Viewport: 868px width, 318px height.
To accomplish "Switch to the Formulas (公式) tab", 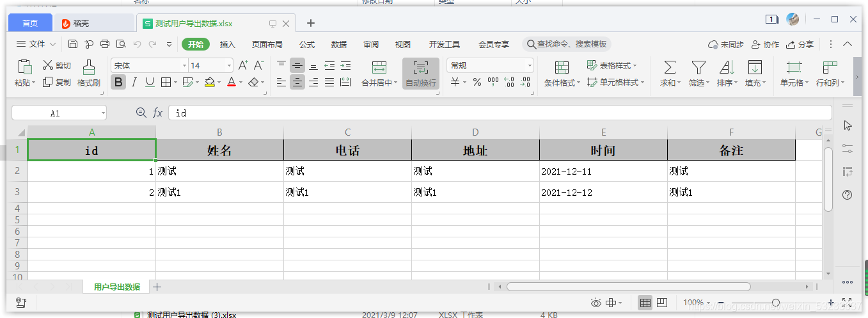I will tap(307, 44).
